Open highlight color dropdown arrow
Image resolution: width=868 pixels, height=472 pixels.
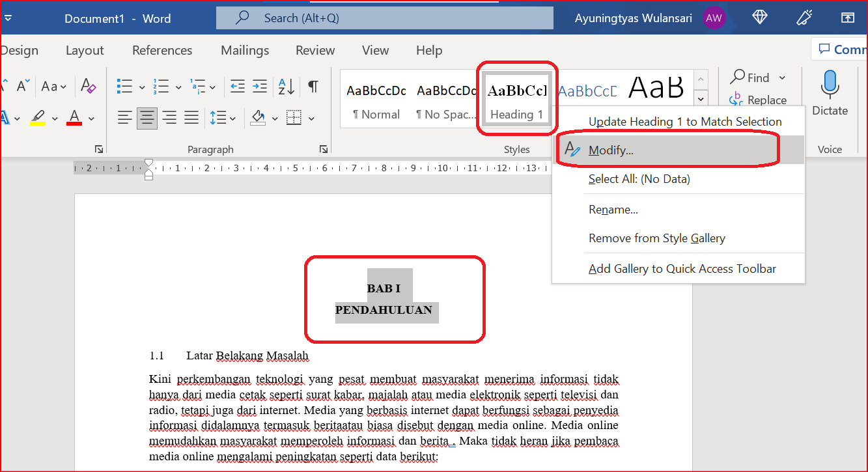tap(55, 118)
